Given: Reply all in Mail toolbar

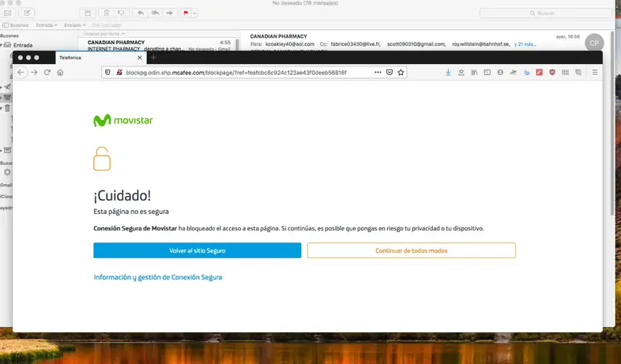Looking at the screenshot, I should pos(155,13).
